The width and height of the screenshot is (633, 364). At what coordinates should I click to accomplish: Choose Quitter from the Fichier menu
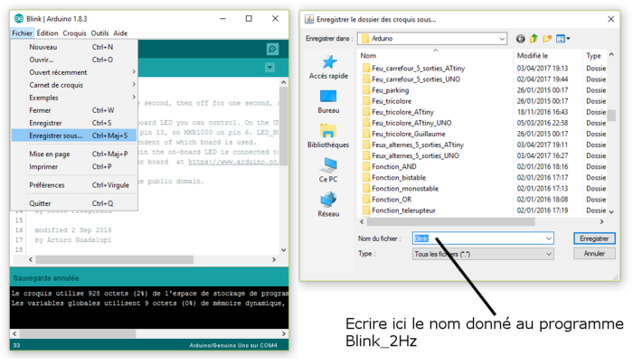(x=74, y=203)
